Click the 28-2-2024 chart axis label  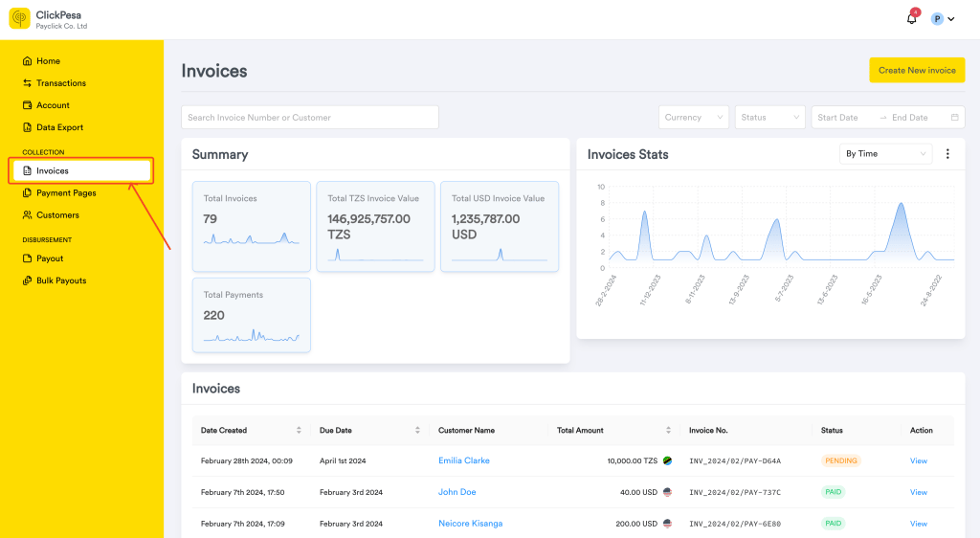click(x=606, y=291)
